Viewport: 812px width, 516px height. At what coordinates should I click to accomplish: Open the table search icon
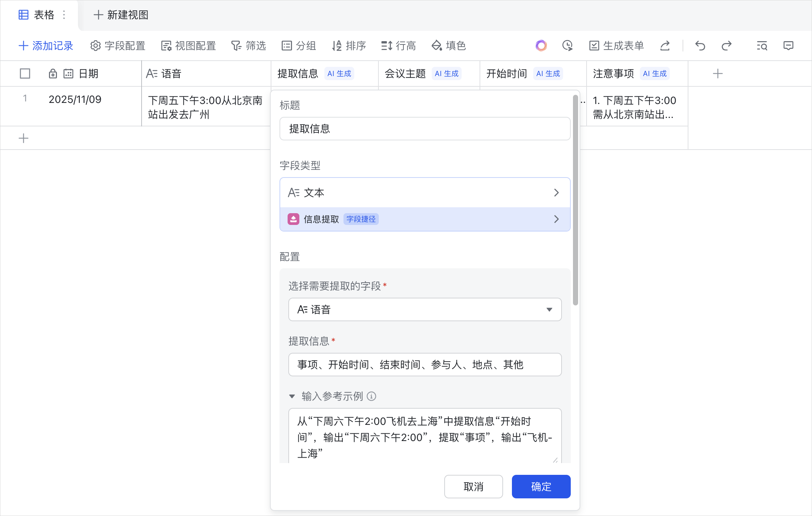[x=762, y=46]
